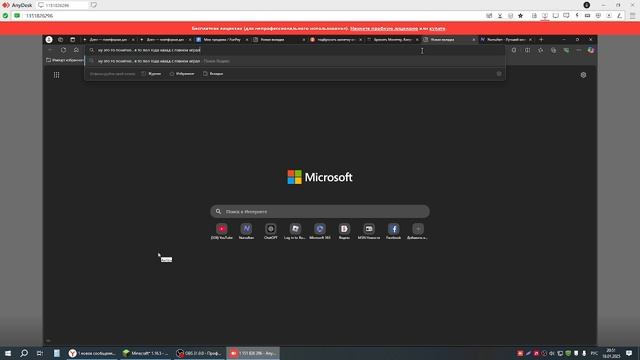The image size is (640, 360).
Task: Click the AnyDesk keyboard icon
Action: click(587, 16)
